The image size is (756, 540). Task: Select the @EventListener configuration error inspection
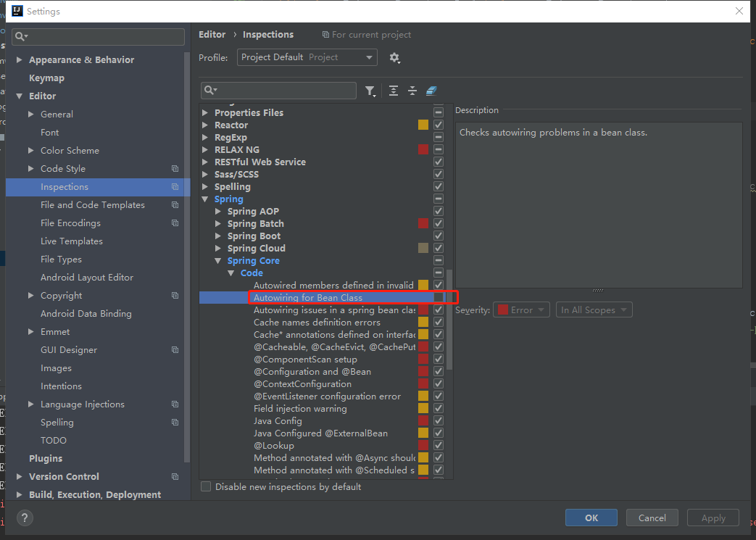pyautogui.click(x=327, y=396)
